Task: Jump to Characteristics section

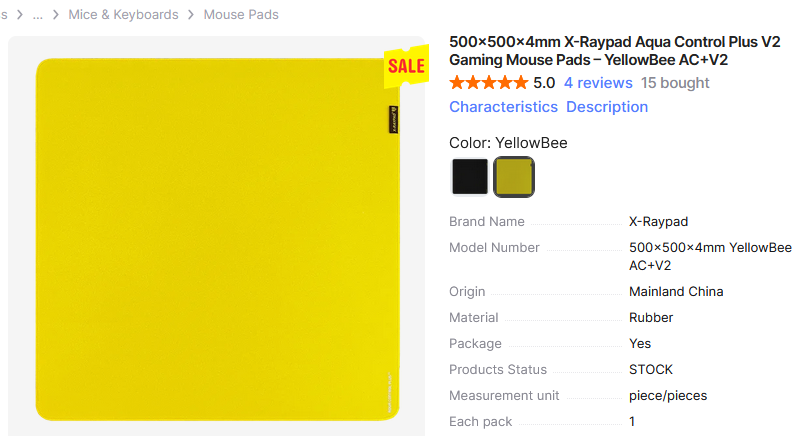Action: [x=503, y=107]
